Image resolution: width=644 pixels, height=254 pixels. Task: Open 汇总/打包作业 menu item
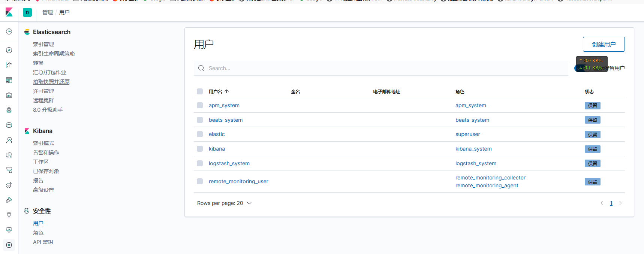click(x=49, y=72)
